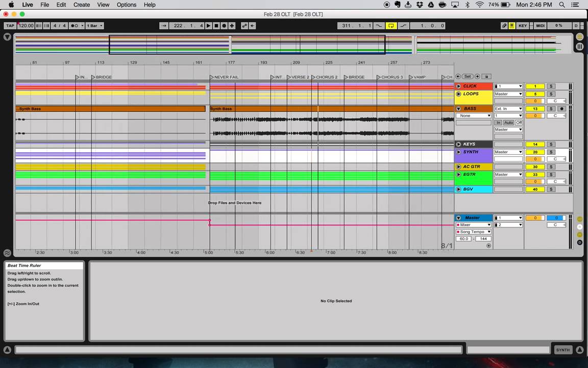Open the 1 Bar quantization dropdown
The width and height of the screenshot is (588, 368).
[x=94, y=26]
